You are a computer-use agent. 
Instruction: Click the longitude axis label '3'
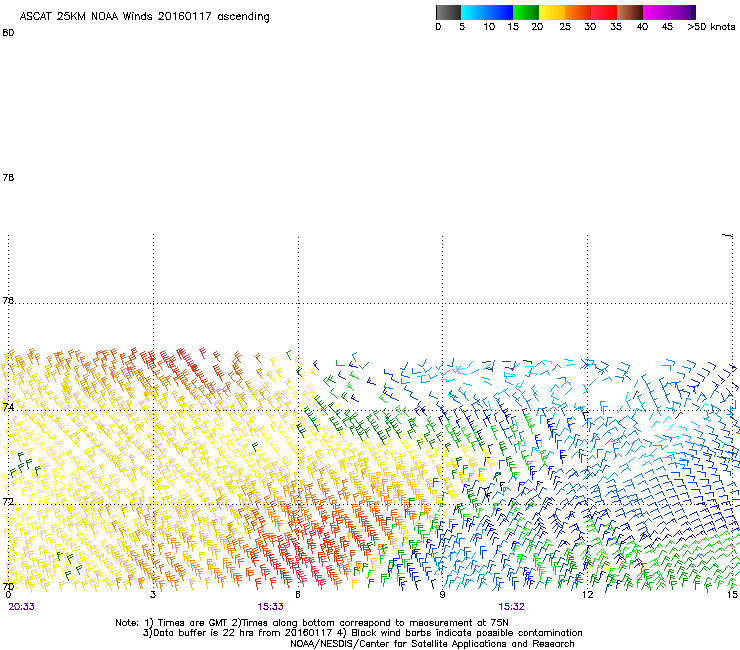point(153,595)
